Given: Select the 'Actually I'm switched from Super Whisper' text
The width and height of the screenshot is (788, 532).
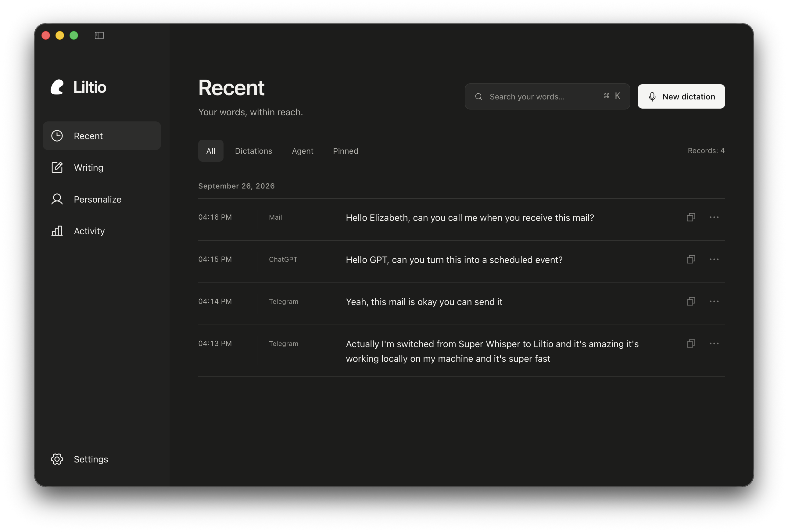Looking at the screenshot, I should (492, 351).
